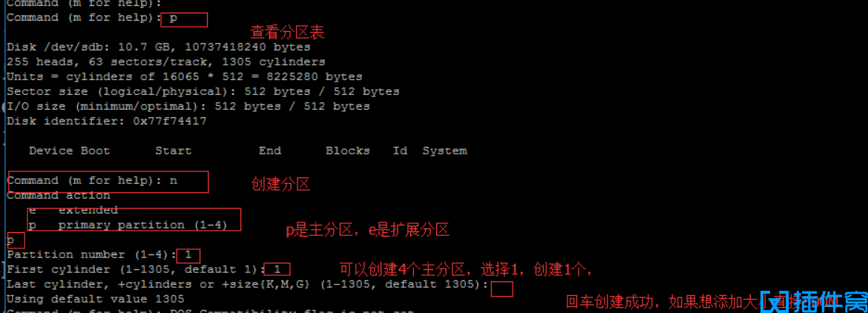The width and height of the screenshot is (868, 313).
Task: Click the 'System' column header
Action: 444,151
